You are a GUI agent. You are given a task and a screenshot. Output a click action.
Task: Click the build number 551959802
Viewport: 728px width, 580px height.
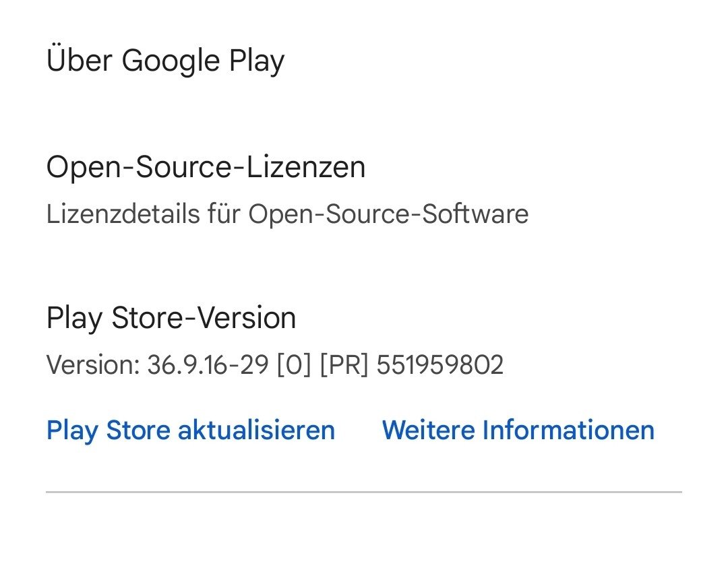click(x=439, y=365)
